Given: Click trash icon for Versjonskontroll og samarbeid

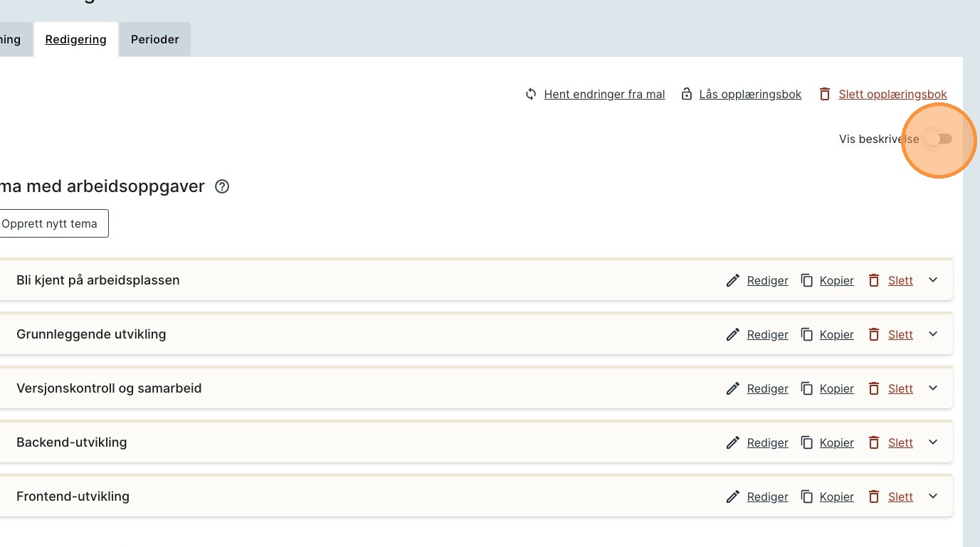Looking at the screenshot, I should [x=874, y=388].
